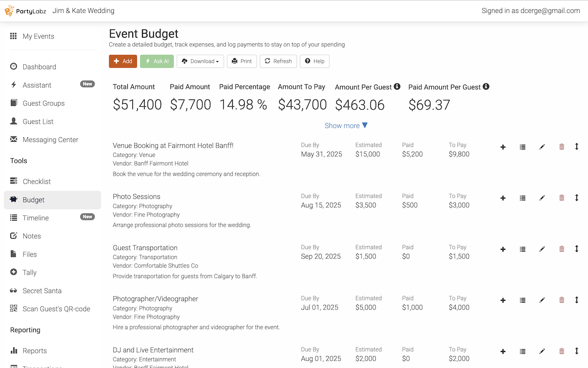Click the PartyLabz logo
Viewport: 588px width, 368px height.
pyautogui.click(x=25, y=11)
